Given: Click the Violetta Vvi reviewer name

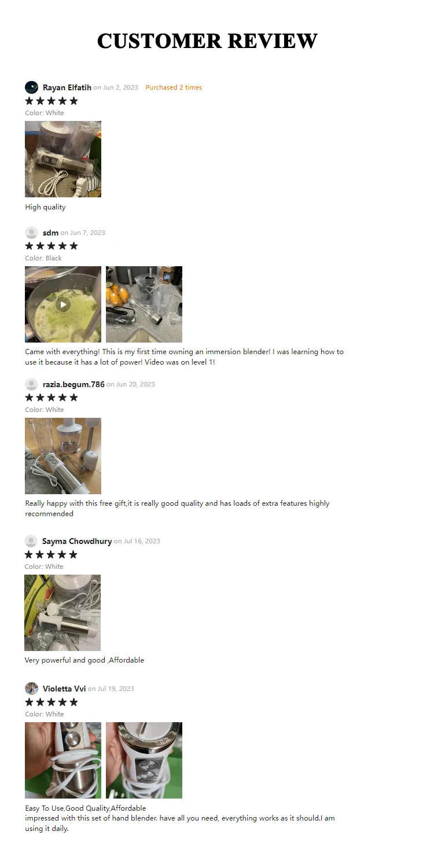Looking at the screenshot, I should (x=64, y=689).
